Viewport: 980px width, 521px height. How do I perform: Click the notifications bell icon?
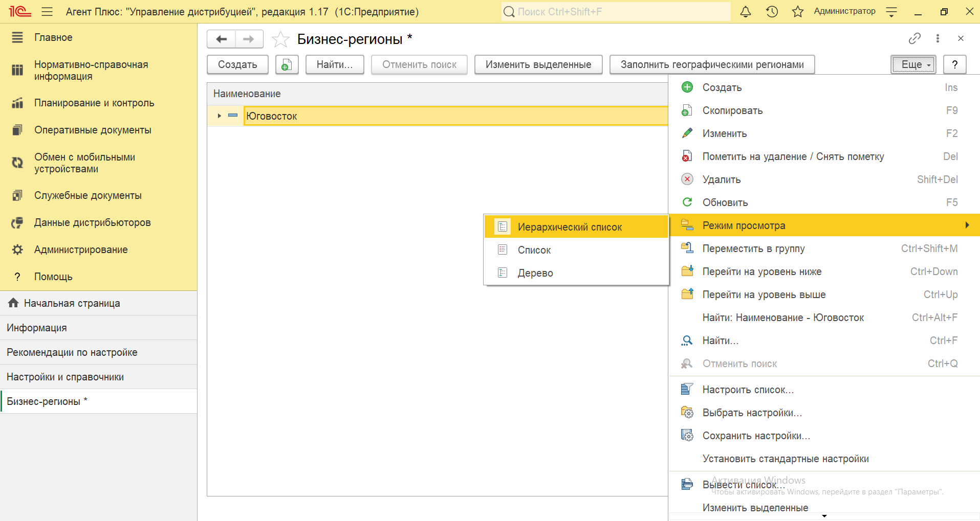coord(746,12)
